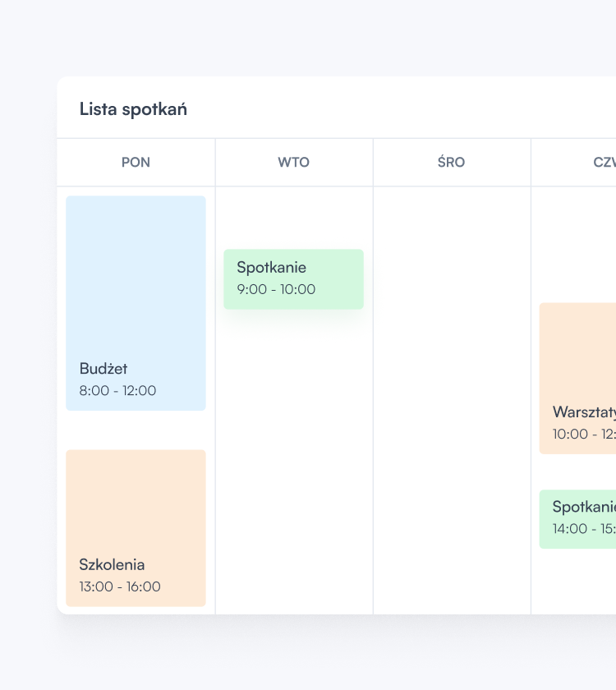Image resolution: width=616 pixels, height=690 pixels.
Task: Click the Warsztaty title text
Action: click(584, 412)
